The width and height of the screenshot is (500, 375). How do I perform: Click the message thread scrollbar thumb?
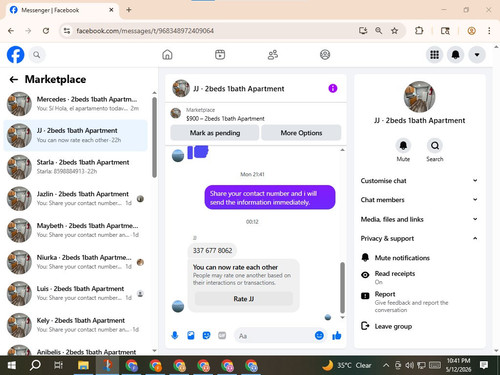point(342,288)
